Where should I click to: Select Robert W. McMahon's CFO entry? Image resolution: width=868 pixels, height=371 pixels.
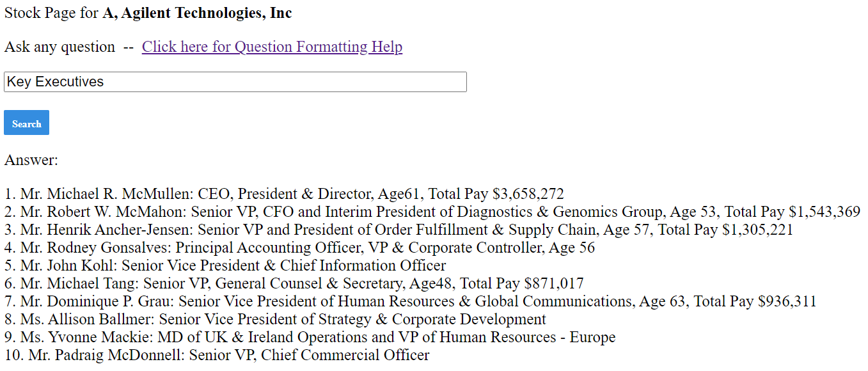(432, 212)
